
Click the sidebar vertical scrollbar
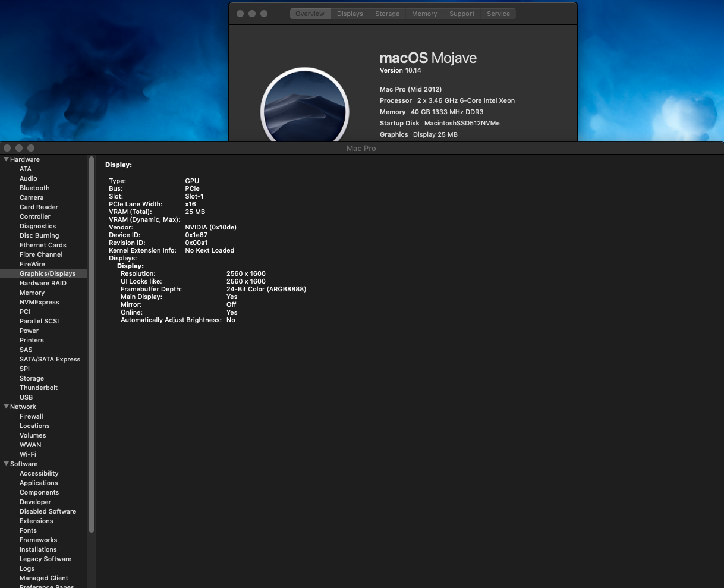92,345
